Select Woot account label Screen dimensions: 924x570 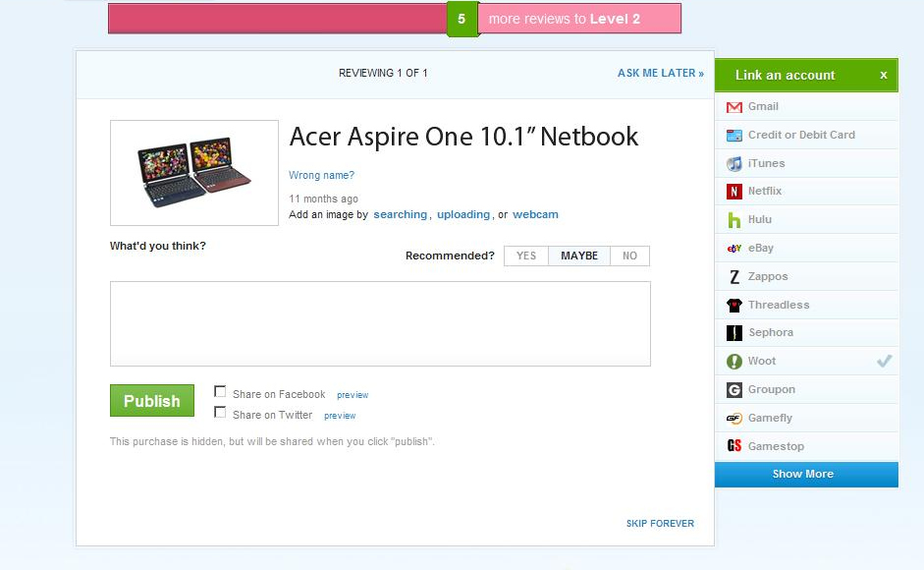[762, 361]
